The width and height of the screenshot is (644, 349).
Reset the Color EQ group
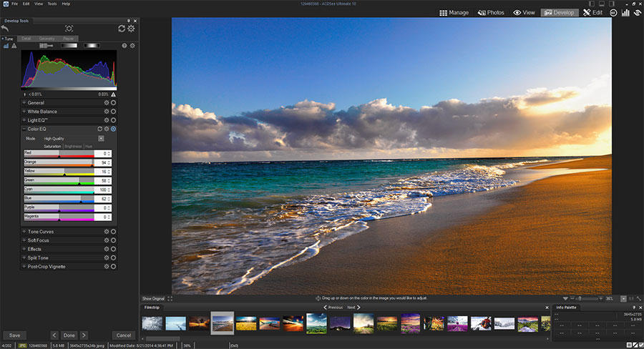99,129
